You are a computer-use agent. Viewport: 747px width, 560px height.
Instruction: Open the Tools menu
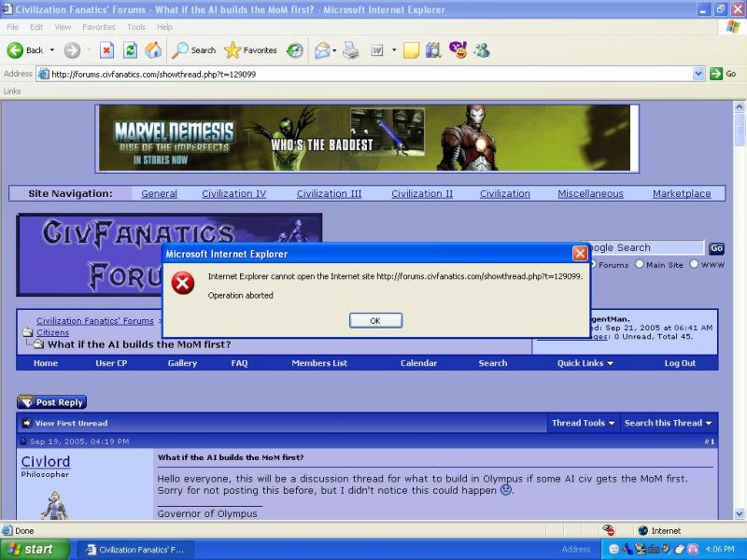pos(136,27)
